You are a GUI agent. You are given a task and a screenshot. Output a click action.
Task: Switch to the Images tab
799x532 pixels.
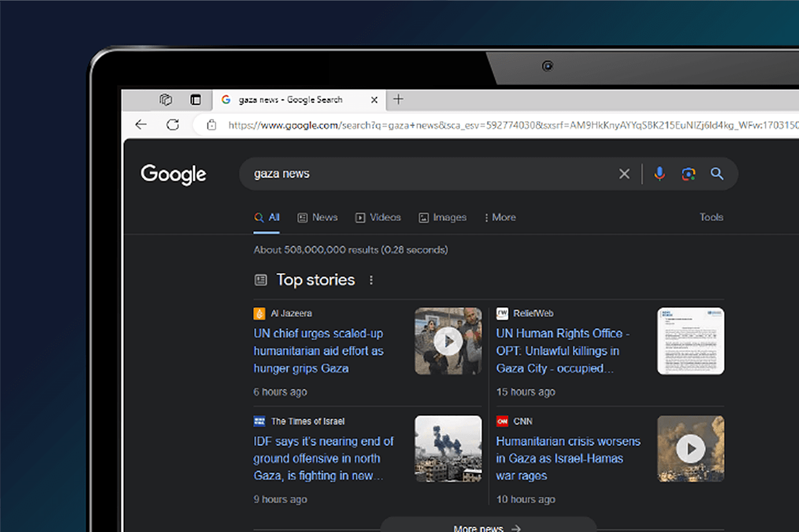coord(442,218)
